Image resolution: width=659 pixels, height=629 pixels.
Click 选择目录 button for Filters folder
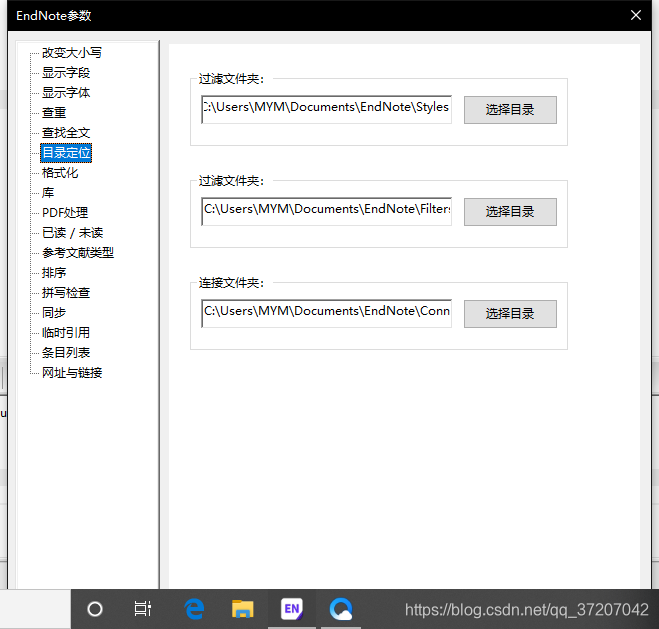pos(510,212)
